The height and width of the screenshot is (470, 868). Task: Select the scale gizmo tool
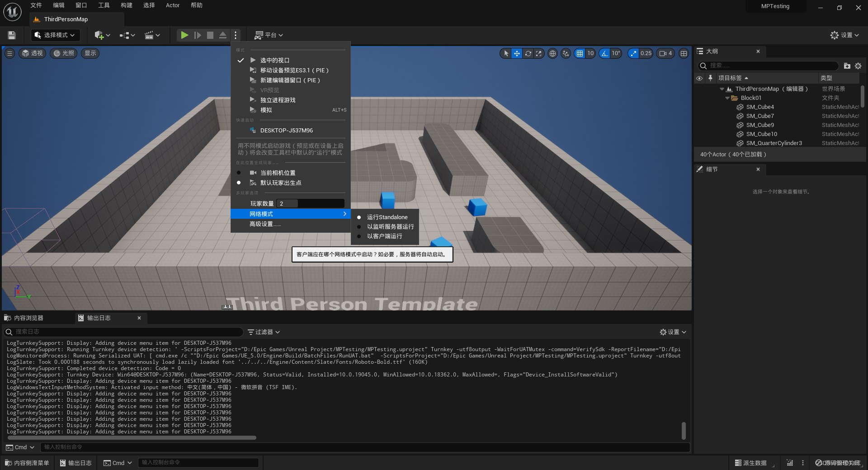pos(538,53)
